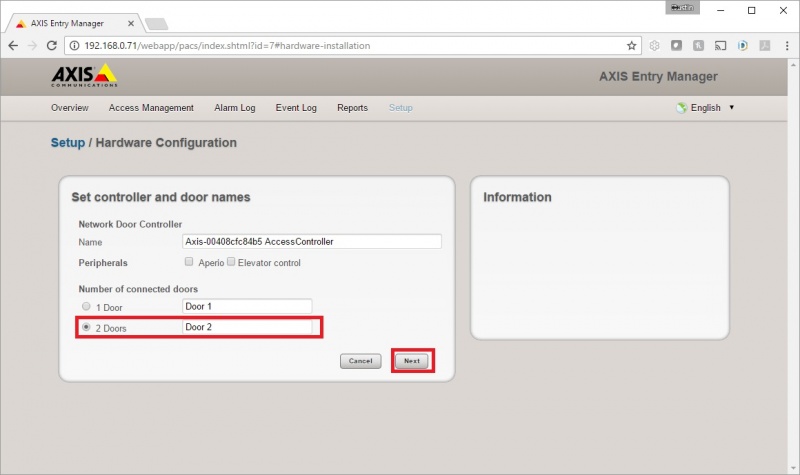
Task: Click the browser address bar URL
Action: click(227, 45)
